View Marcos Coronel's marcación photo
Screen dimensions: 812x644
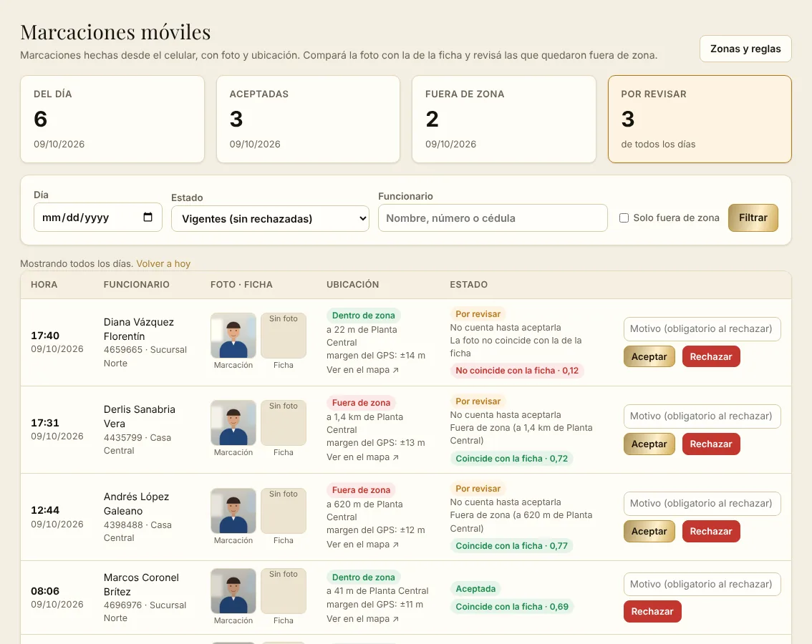pyautogui.click(x=233, y=590)
